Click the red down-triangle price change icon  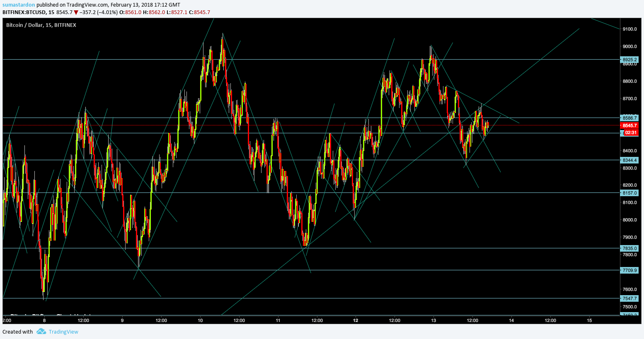coord(76,12)
